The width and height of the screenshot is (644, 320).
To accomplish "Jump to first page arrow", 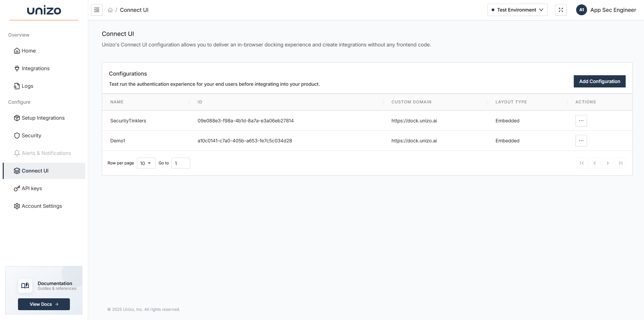I will (x=582, y=163).
